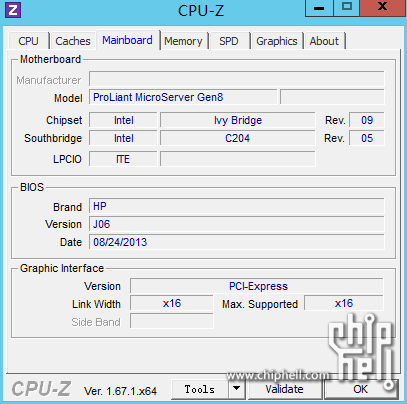Click the PCI-Express version value
This screenshot has width=407, height=404.
[x=257, y=286]
